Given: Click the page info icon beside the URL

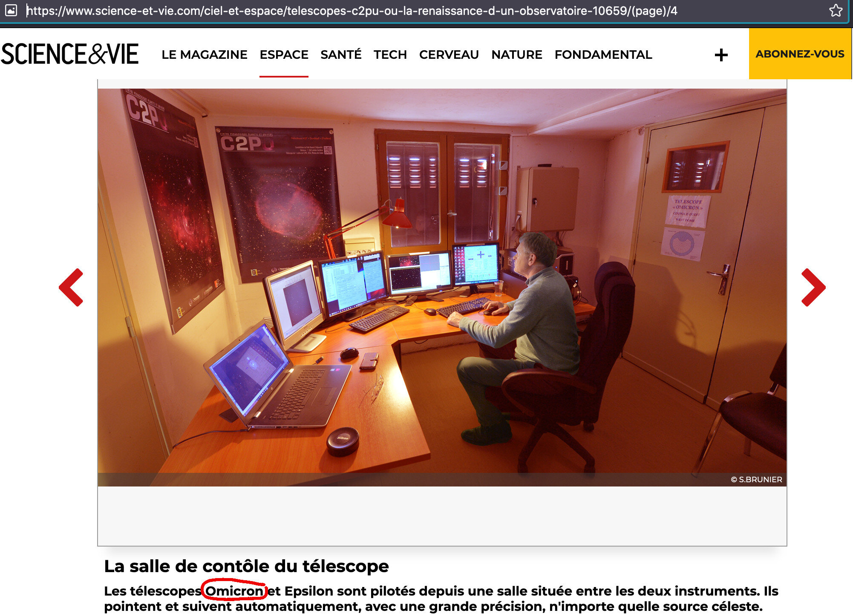Looking at the screenshot, I should pyautogui.click(x=11, y=10).
